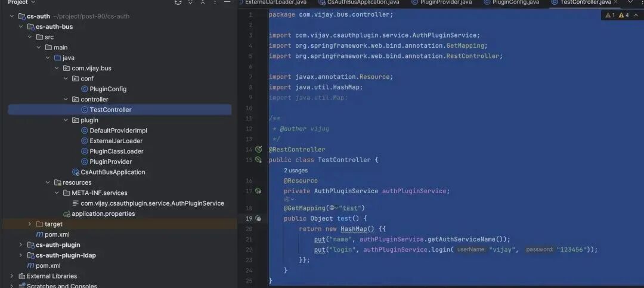This screenshot has height=288, width=644.
Task: Select the root pom.xml below cs-auth-plugin-ldap
Action: (48, 266)
